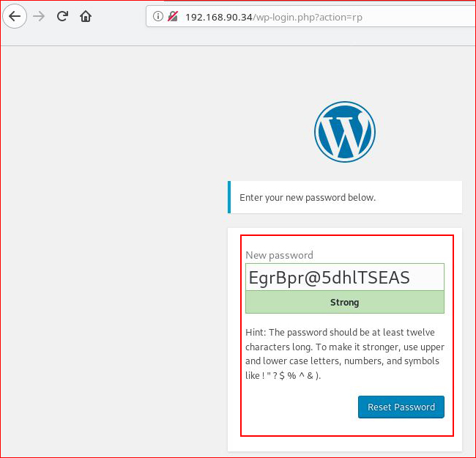476x458 pixels.
Task: Click the Strong password strength indicator
Action: (x=345, y=302)
